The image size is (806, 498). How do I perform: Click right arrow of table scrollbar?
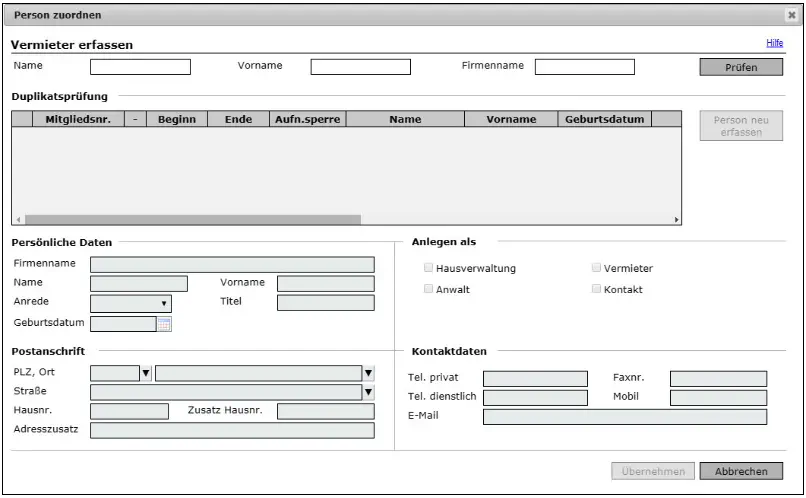click(677, 219)
